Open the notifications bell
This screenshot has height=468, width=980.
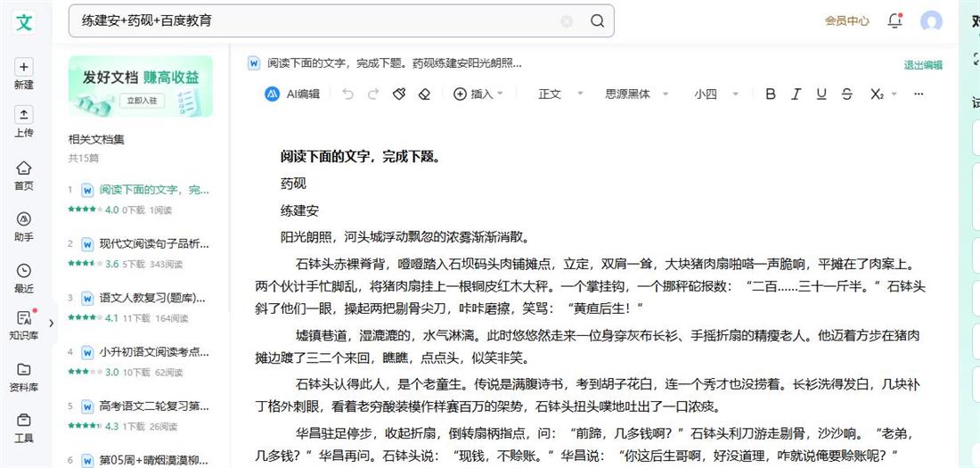click(894, 21)
